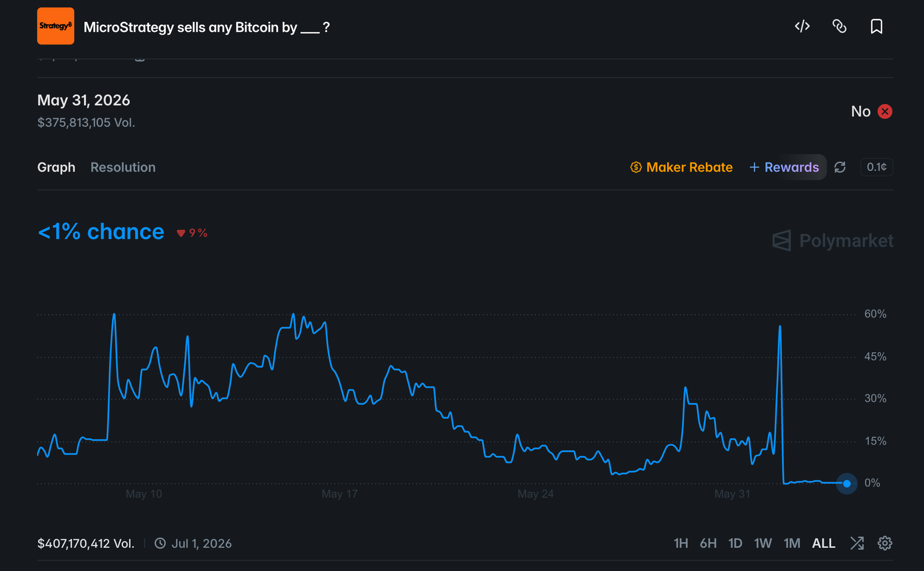
Task: Click the 60% axis label
Action: point(875,314)
